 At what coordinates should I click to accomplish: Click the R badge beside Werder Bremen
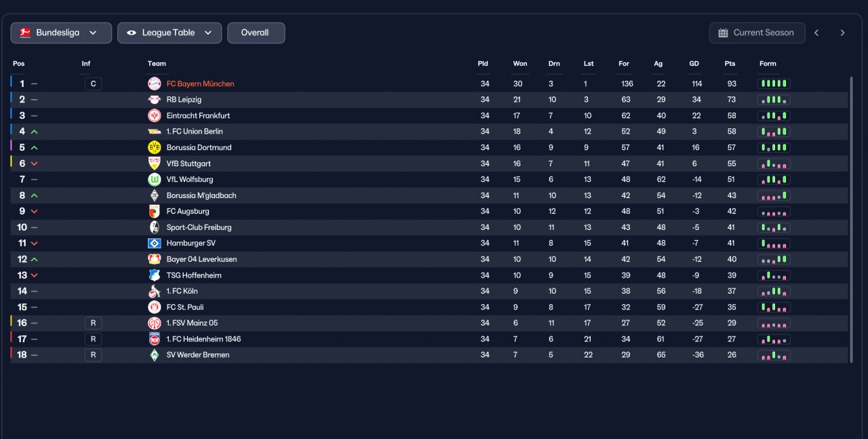click(x=93, y=355)
